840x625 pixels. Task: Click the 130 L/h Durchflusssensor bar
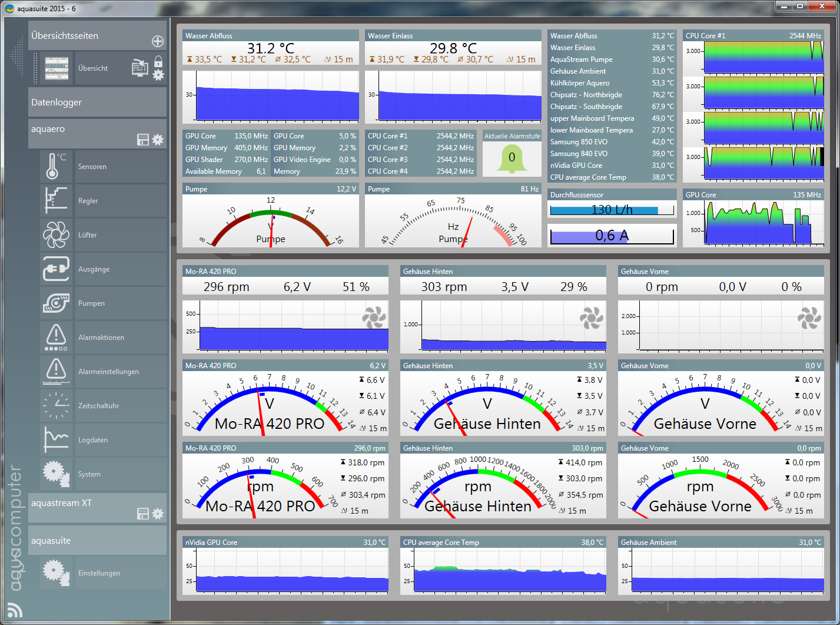point(612,210)
